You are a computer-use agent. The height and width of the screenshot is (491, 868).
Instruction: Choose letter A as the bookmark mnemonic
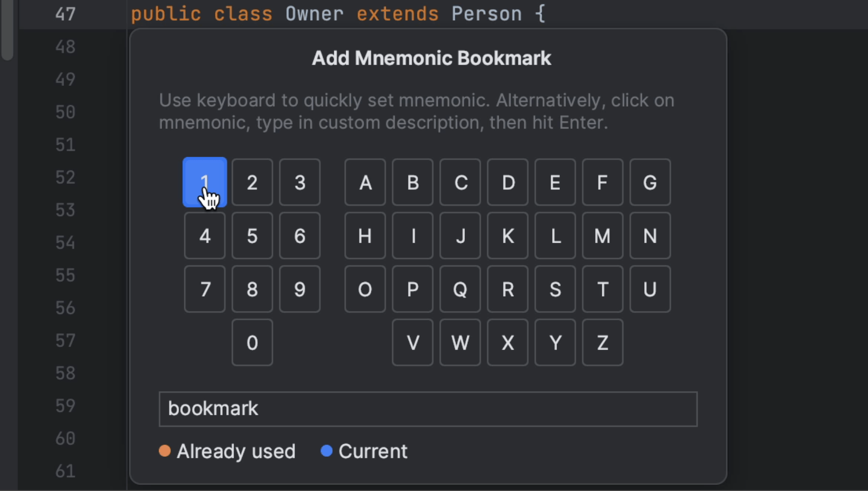coord(365,182)
